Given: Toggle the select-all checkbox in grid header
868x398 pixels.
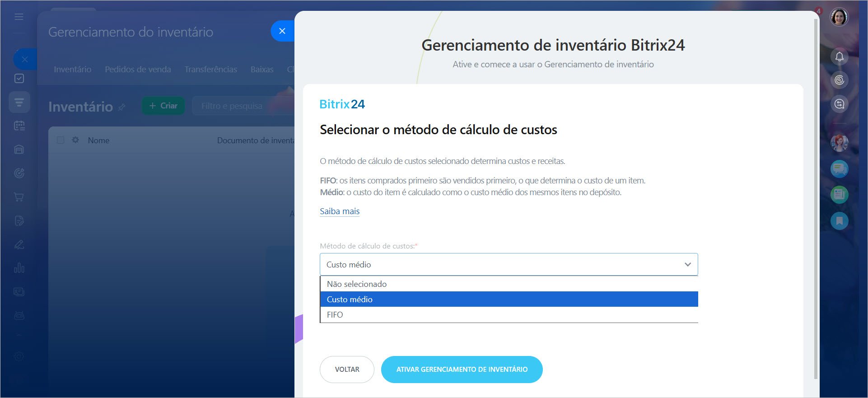Looking at the screenshot, I should (x=61, y=140).
